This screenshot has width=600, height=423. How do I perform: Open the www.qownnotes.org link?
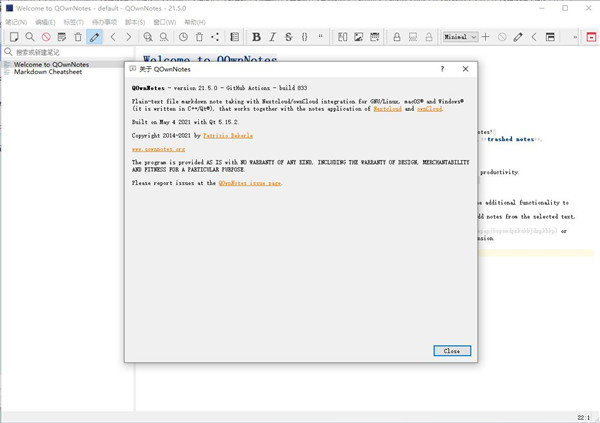pos(158,148)
